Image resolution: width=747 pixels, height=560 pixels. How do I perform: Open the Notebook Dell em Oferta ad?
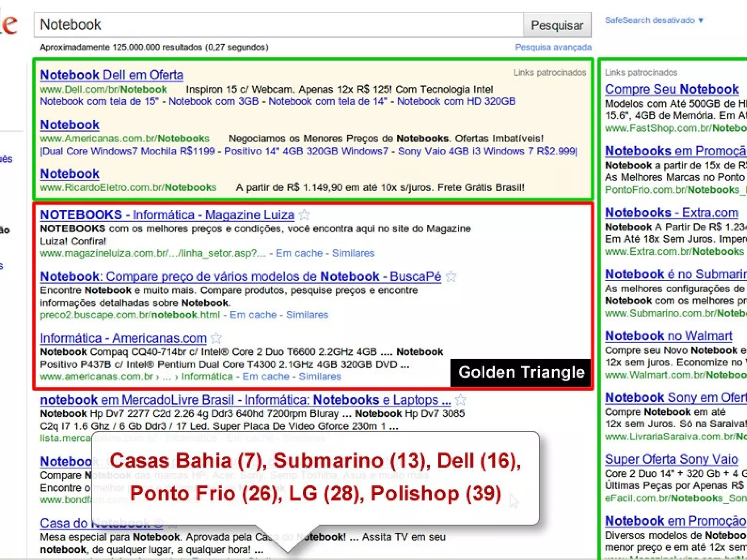click(112, 75)
